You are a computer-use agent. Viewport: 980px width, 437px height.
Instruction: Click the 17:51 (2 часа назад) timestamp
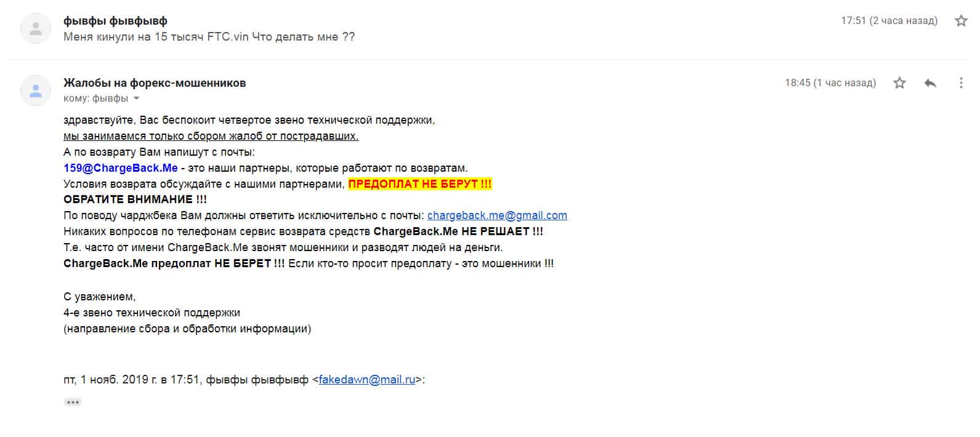889,21
